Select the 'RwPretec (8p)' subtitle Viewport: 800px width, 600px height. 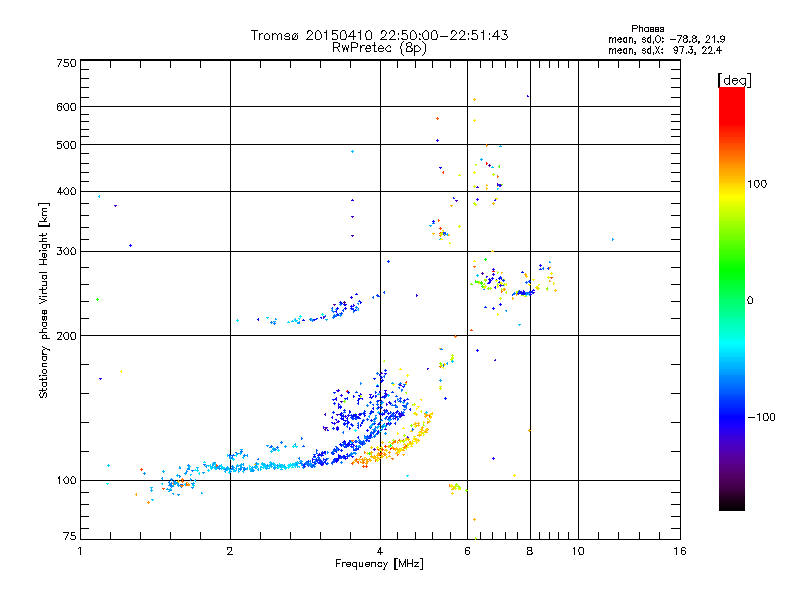[379, 48]
